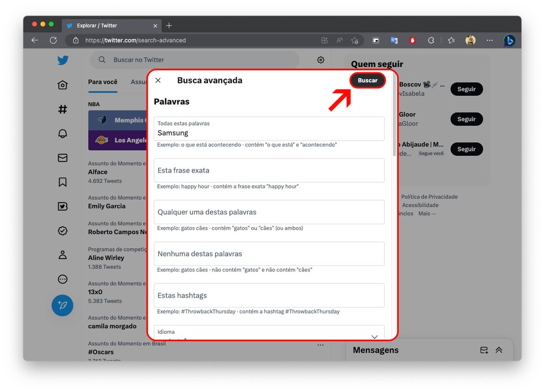View site information lock icon
The image size is (545, 392).
pyautogui.click(x=75, y=40)
